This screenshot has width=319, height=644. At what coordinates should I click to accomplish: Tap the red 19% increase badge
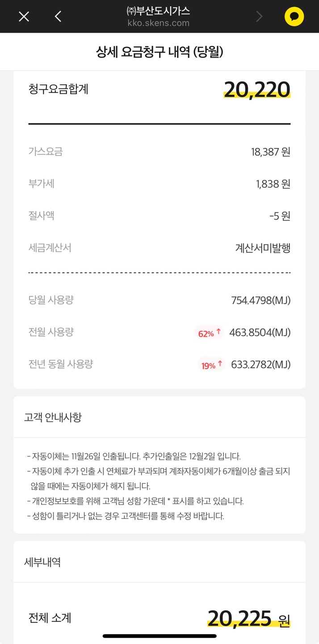click(211, 365)
